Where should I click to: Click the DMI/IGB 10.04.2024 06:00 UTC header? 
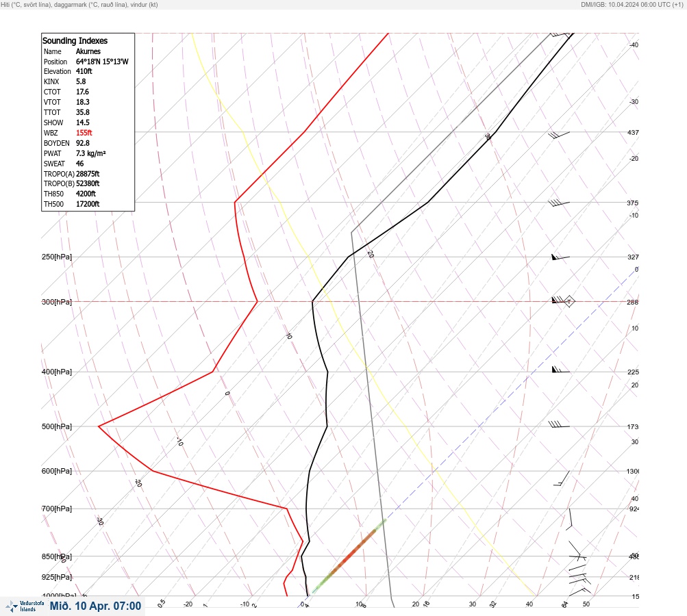click(632, 4)
